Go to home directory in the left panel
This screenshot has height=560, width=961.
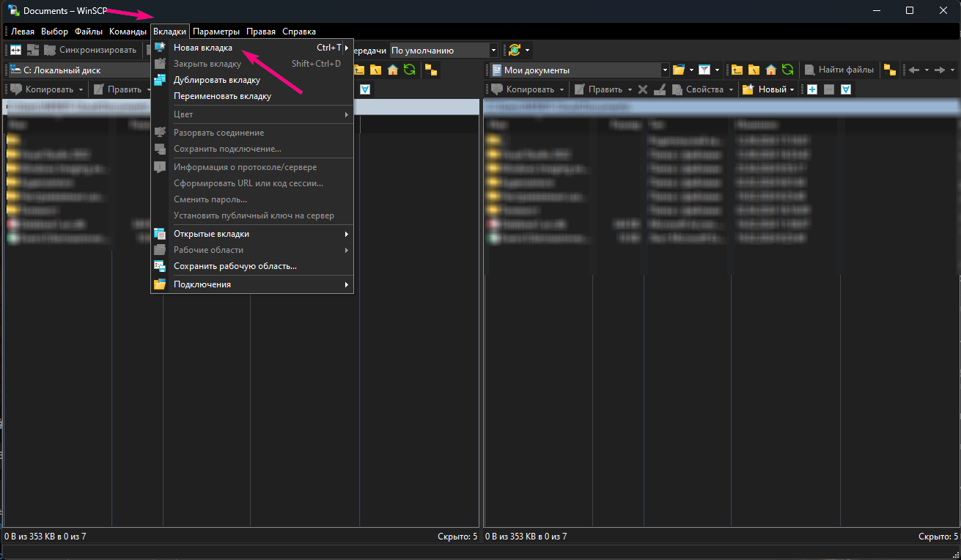pos(393,70)
